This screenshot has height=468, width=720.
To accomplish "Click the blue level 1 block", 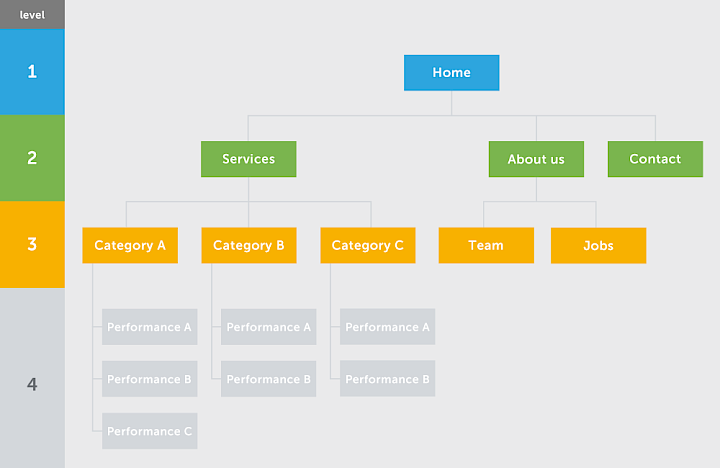I will [x=32, y=72].
